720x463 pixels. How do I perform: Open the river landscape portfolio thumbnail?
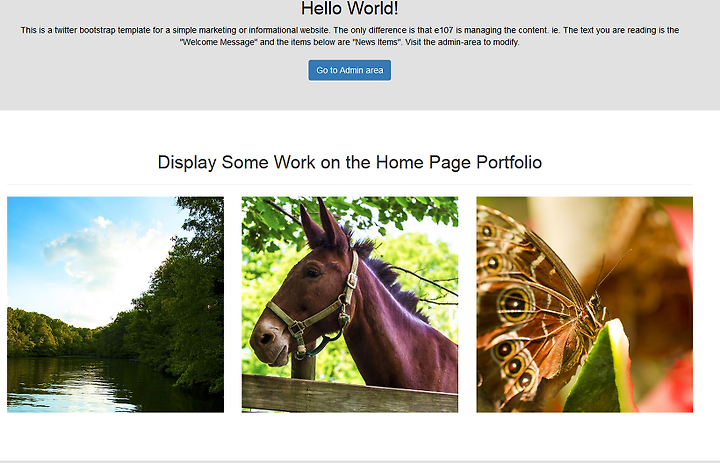[x=115, y=305]
